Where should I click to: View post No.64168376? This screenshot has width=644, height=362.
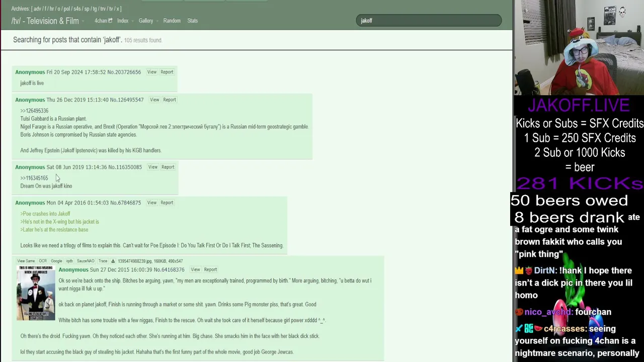click(x=195, y=269)
